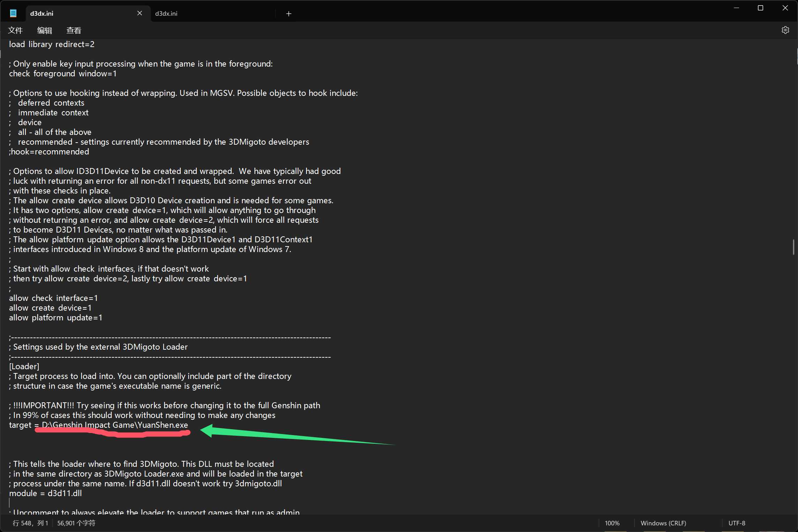Click on the [Loader] section header text

pyautogui.click(x=24, y=366)
